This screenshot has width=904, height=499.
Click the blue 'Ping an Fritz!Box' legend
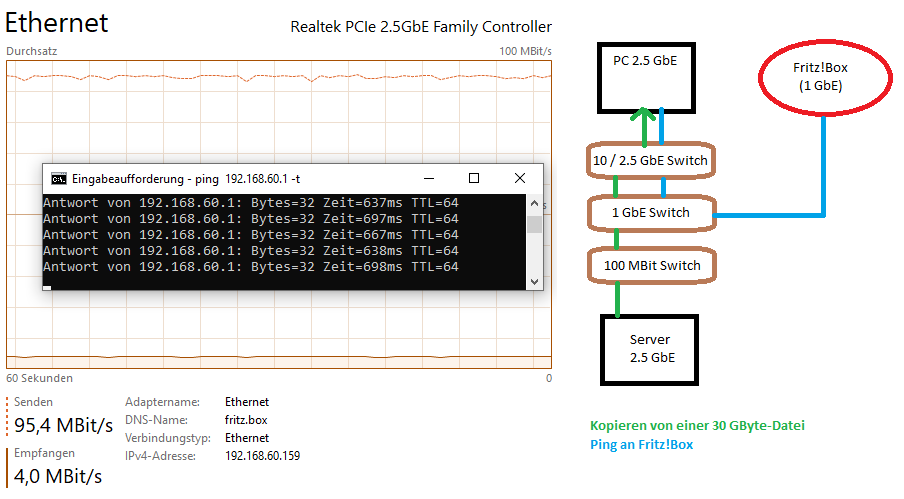(641, 445)
